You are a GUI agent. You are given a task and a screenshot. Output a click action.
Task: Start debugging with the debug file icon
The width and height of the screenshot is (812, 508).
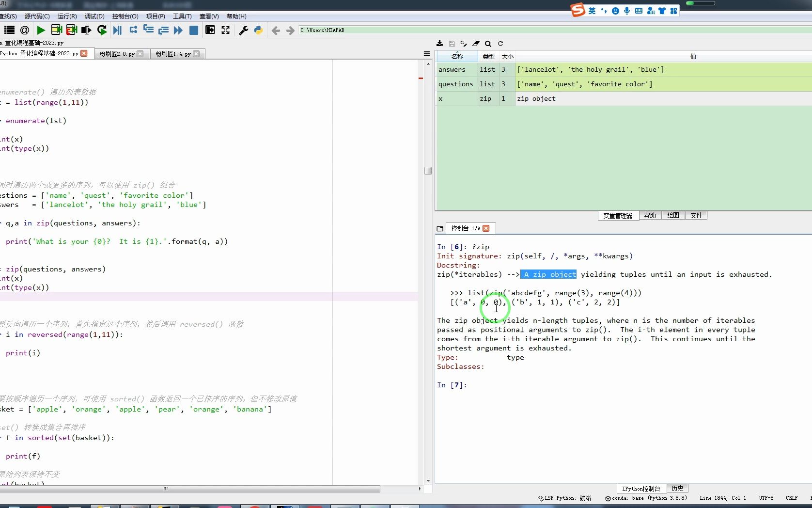pyautogui.click(x=117, y=30)
